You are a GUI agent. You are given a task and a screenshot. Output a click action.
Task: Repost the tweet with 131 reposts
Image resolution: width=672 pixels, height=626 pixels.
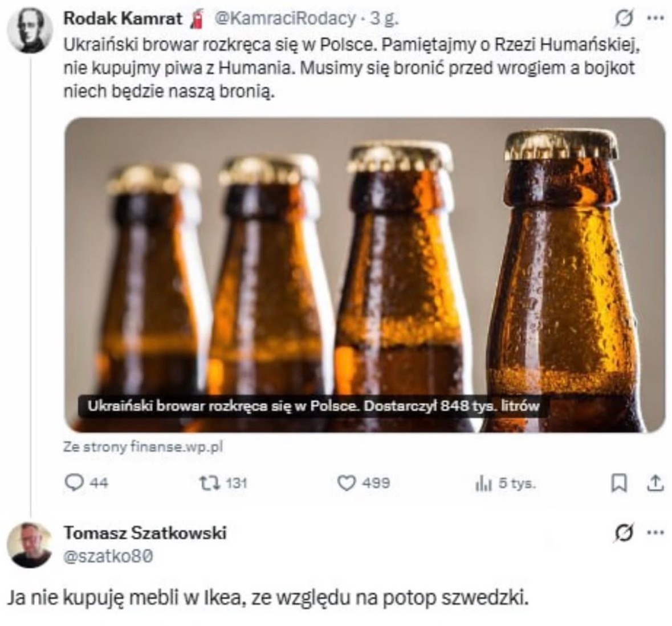pyautogui.click(x=205, y=483)
